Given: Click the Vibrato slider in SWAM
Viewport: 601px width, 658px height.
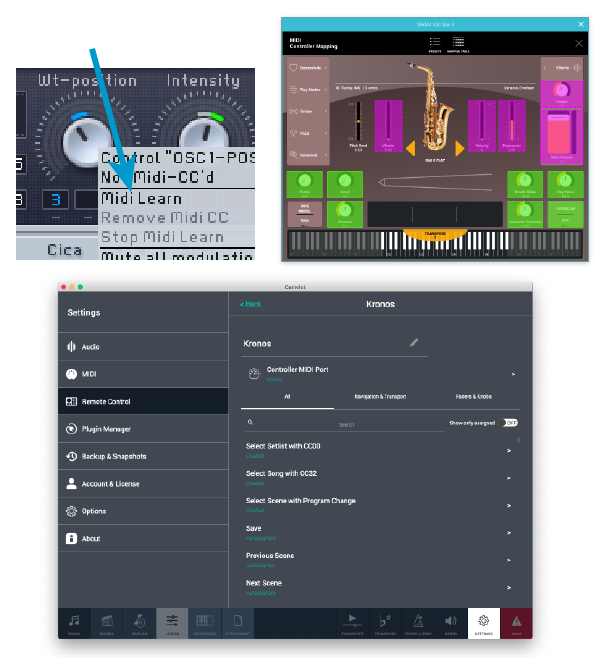Looking at the screenshot, I should click(x=388, y=125).
